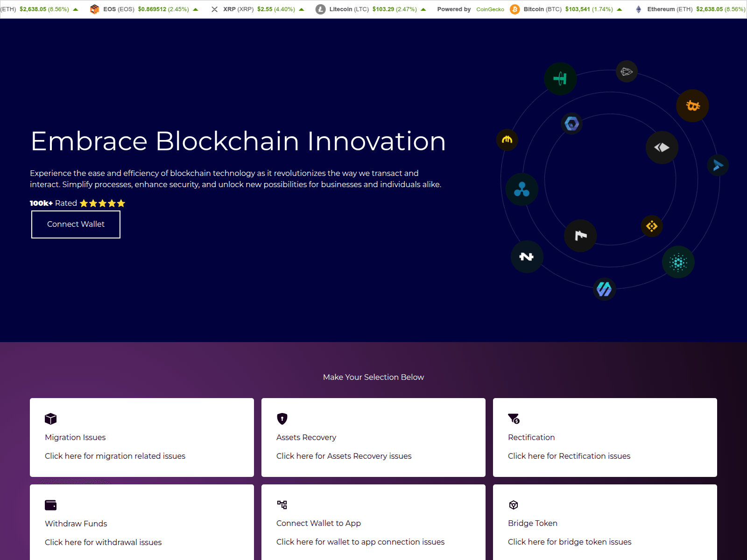Image resolution: width=747 pixels, height=560 pixels.
Task: Click the Rectification funnel icon
Action: click(x=513, y=419)
